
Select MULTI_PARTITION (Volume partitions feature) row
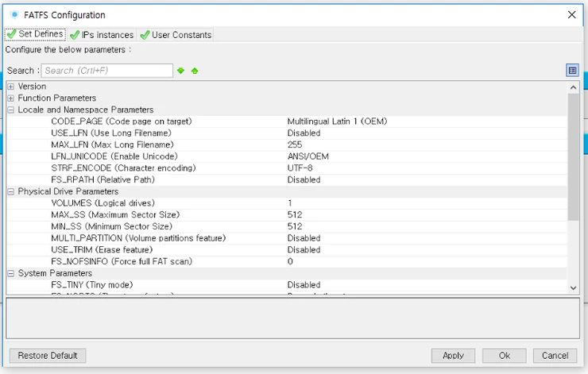pos(287,238)
